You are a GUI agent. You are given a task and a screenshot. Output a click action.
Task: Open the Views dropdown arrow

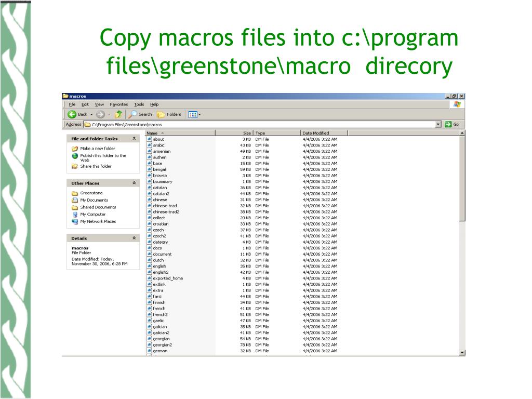coord(199,115)
